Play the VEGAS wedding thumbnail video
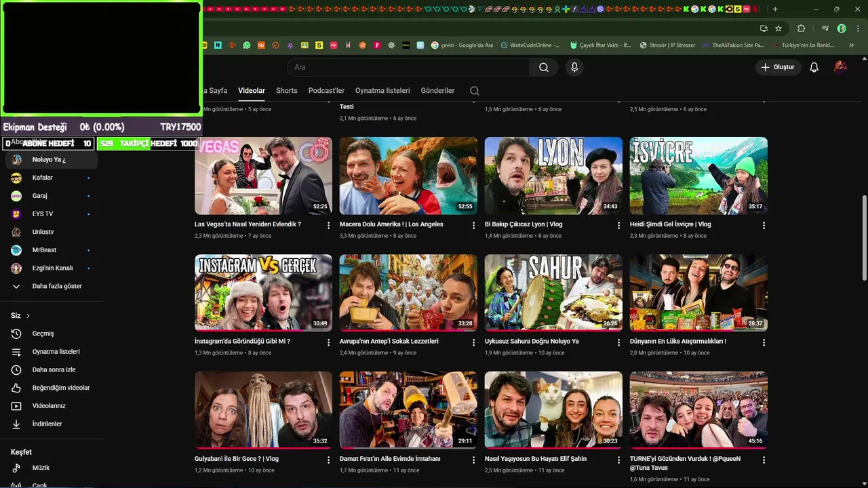Viewport: 868px width, 488px height. point(263,176)
